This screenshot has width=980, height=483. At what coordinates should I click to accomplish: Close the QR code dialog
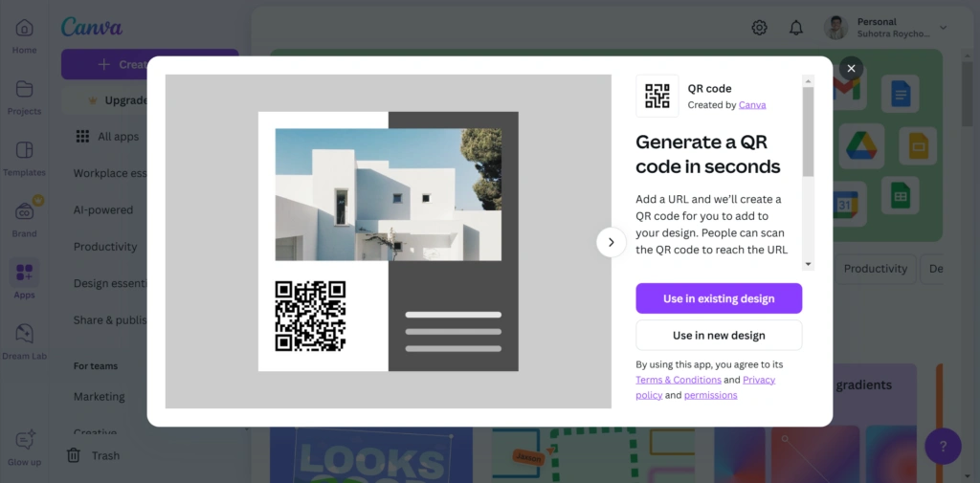coord(851,68)
